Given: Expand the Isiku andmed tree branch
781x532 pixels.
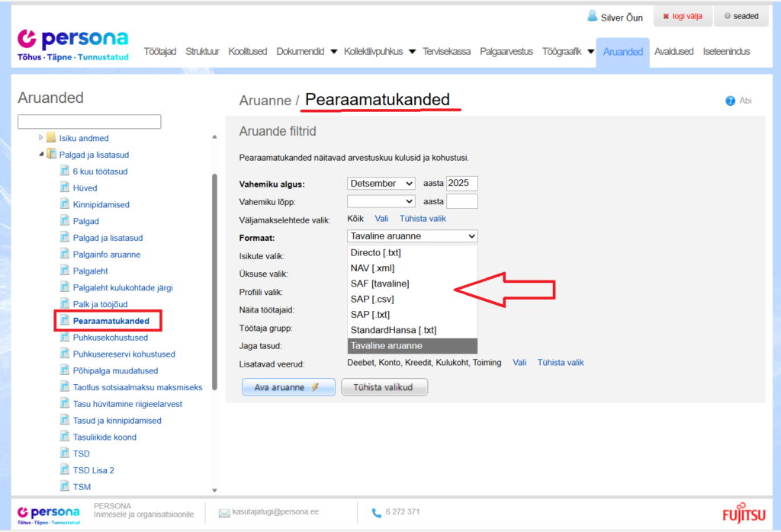Looking at the screenshot, I should pos(42,138).
